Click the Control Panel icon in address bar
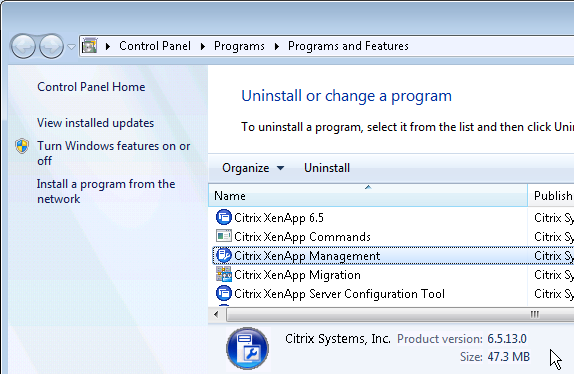The image size is (574, 374). pos(89,46)
